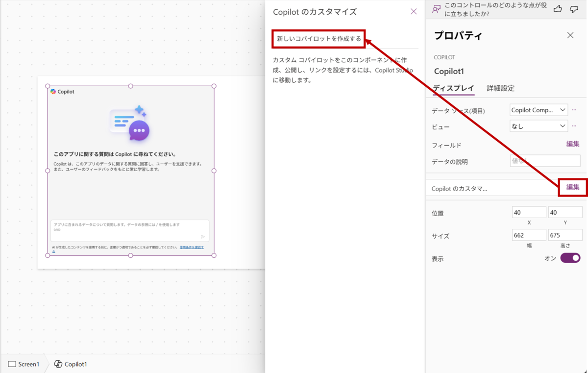Click the chat bubble illustration in Copilot control
The width and height of the screenshot is (588, 373).
click(x=130, y=123)
